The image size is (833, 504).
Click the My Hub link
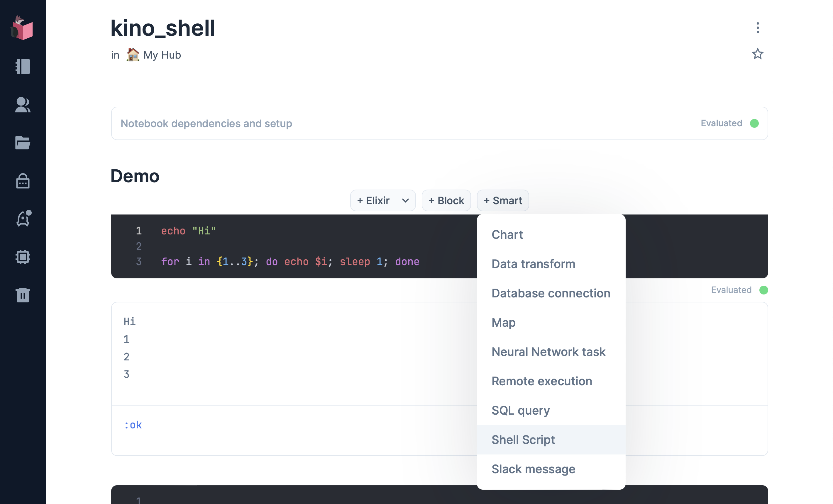click(162, 55)
